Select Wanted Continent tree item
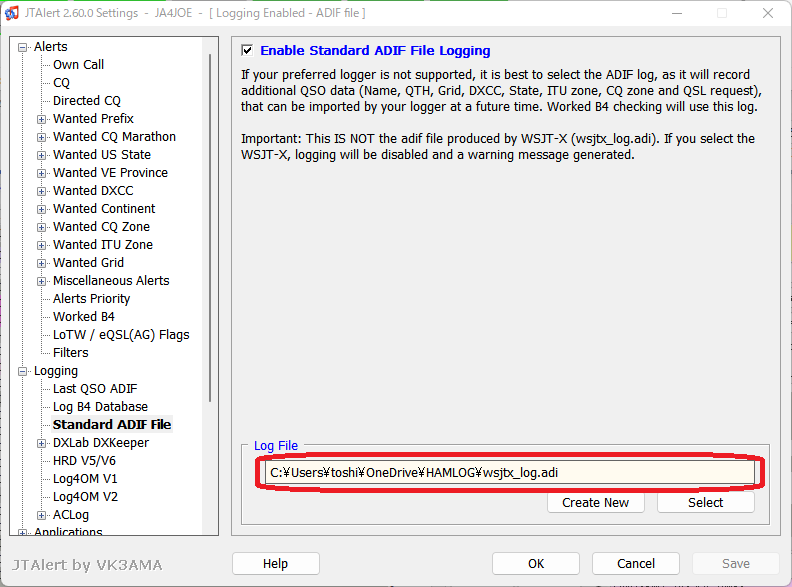The height and width of the screenshot is (587, 792). (104, 209)
